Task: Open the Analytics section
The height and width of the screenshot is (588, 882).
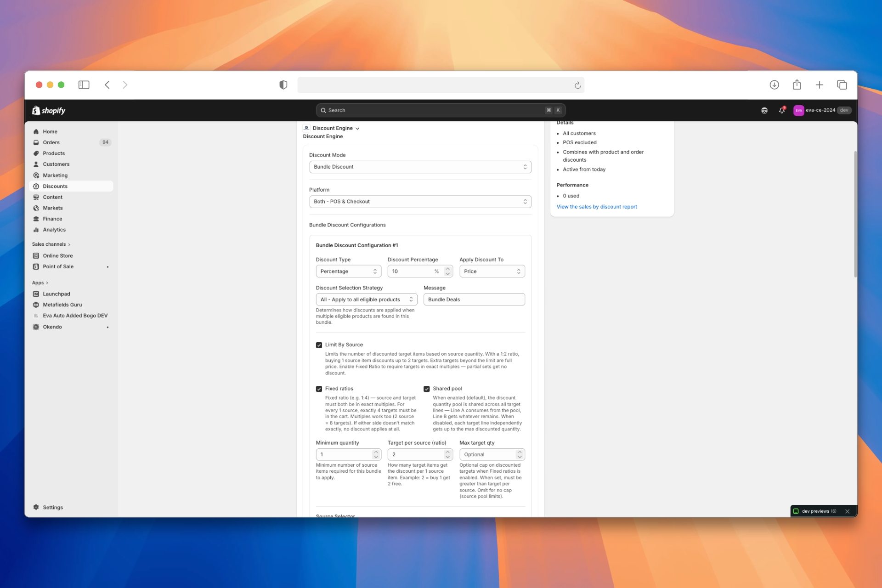Action: click(54, 229)
